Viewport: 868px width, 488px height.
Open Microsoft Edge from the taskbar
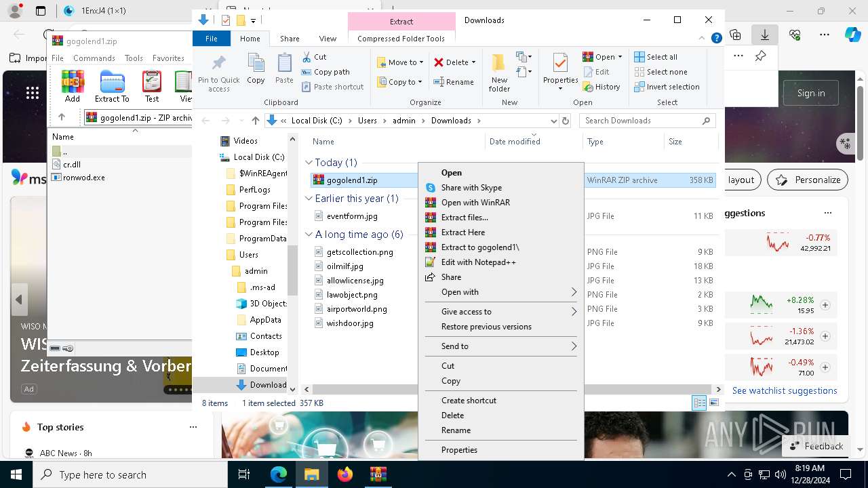(x=279, y=474)
